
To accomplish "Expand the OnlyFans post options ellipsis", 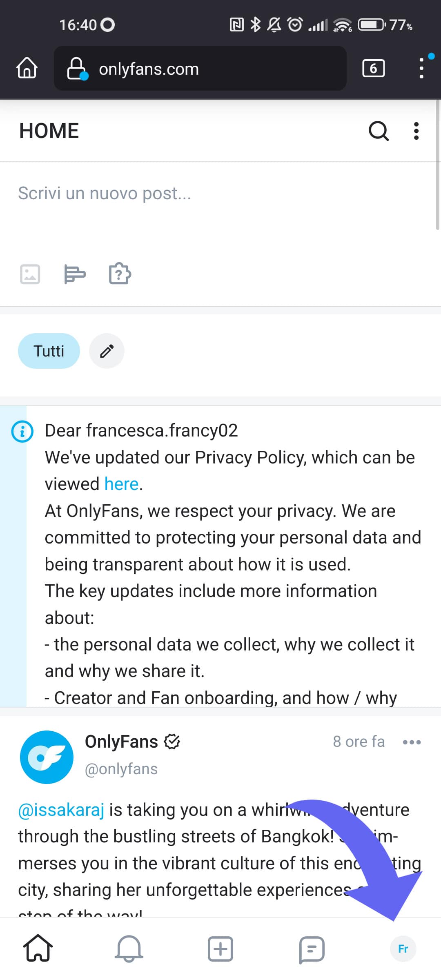I will (412, 742).
